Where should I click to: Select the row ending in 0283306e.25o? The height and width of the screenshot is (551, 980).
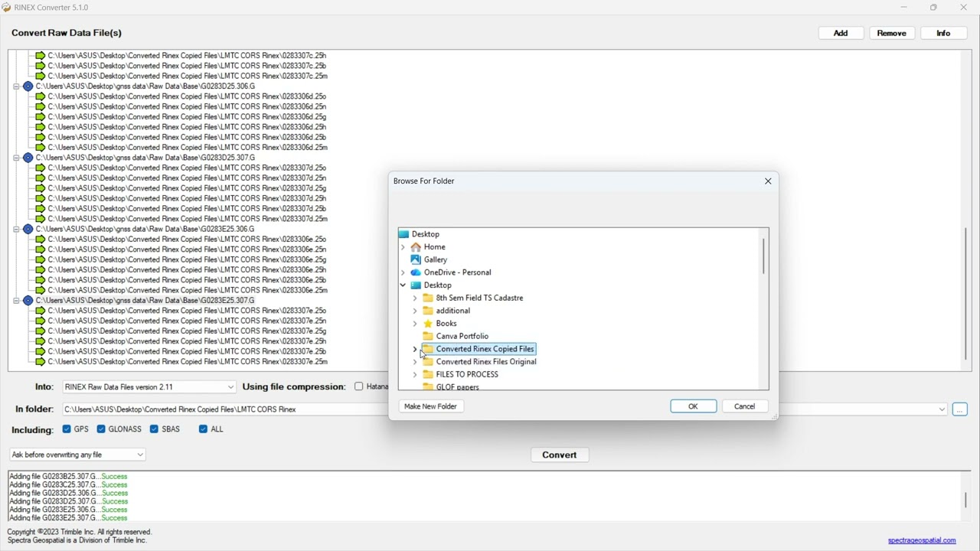click(187, 240)
